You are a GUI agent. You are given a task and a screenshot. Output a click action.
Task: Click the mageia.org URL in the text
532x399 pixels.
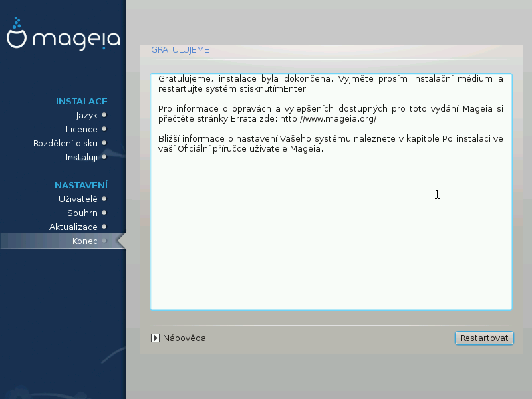[x=328, y=119]
